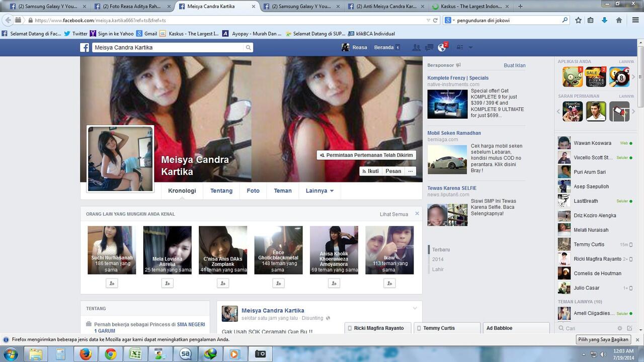Open the notifications globe icon showing 2 alerts
Screen dimensions: 644x362
coord(441,47)
